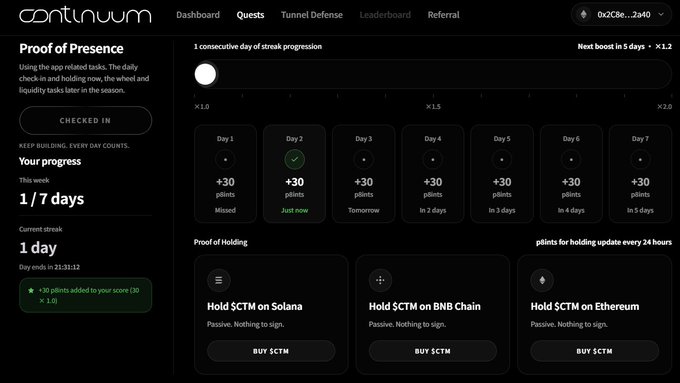Click the 'Hold $CTM on BNB Chain' title

coord(425,306)
